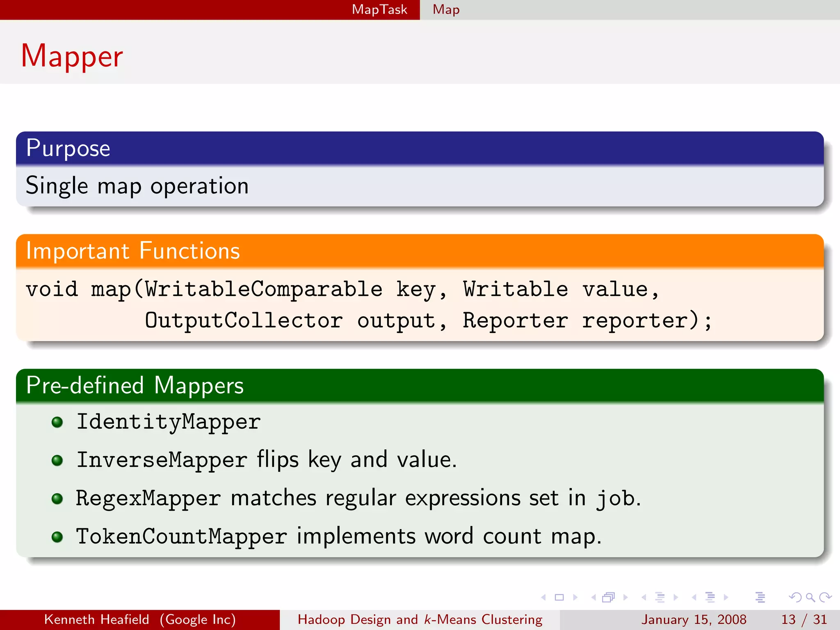Click the void map function signature line
840x630 pixels.
pos(342,289)
